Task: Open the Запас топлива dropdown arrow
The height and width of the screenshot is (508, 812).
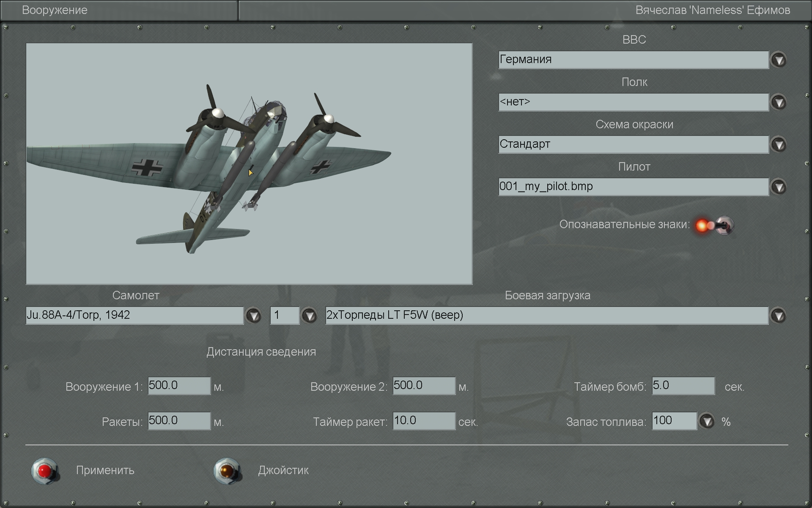Action: 707,422
